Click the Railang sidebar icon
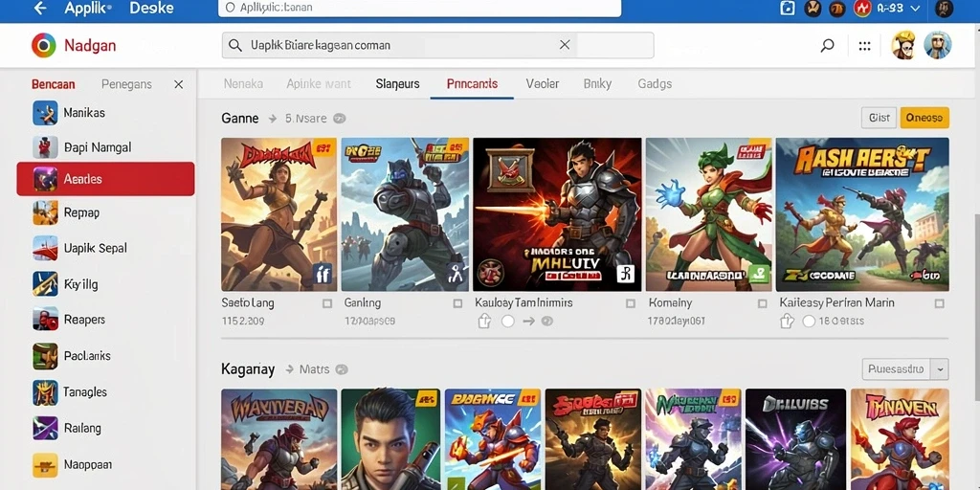This screenshot has height=490, width=980. tap(45, 428)
